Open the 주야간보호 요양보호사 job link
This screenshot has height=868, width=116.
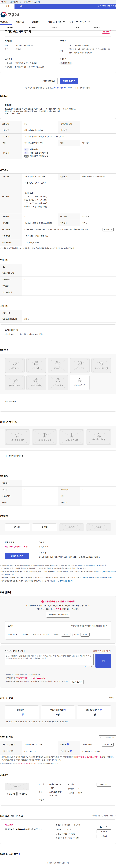tap(23, 829)
